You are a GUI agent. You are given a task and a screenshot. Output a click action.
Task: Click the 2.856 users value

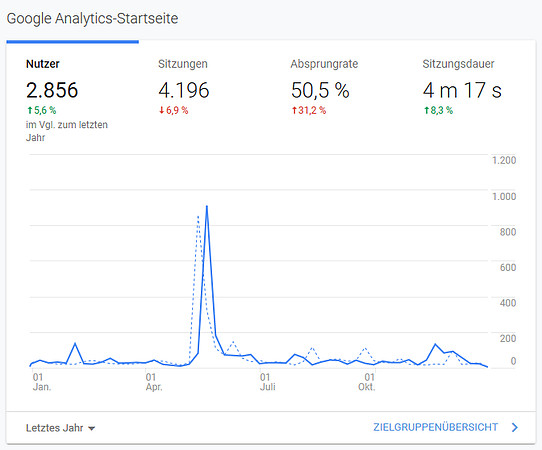tap(52, 90)
